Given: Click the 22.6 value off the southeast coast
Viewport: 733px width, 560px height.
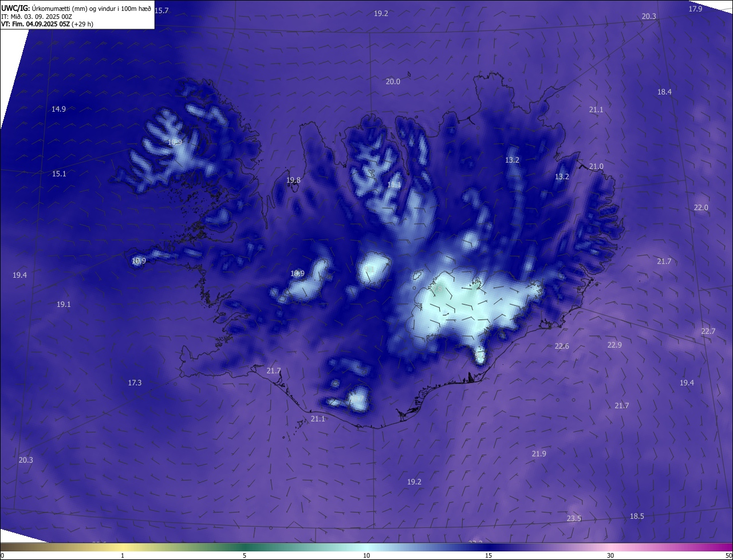Looking at the screenshot, I should tap(562, 346).
